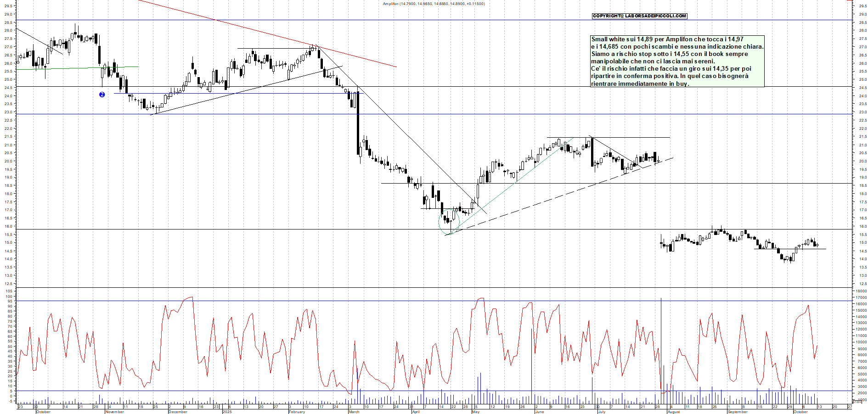Click the December label on time axis
Screen dimensions: 868x414
pos(178,412)
